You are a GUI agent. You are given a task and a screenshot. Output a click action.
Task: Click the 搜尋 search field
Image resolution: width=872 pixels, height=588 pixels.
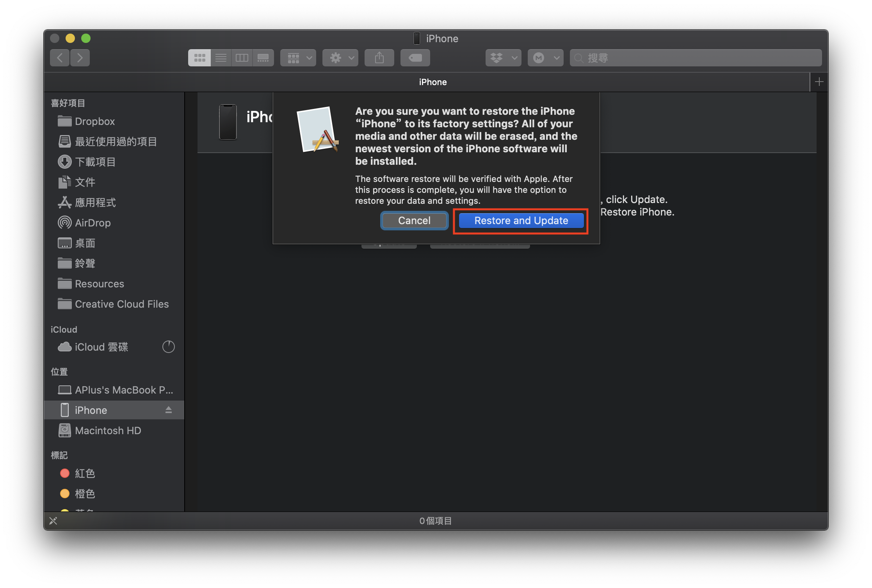(x=696, y=58)
